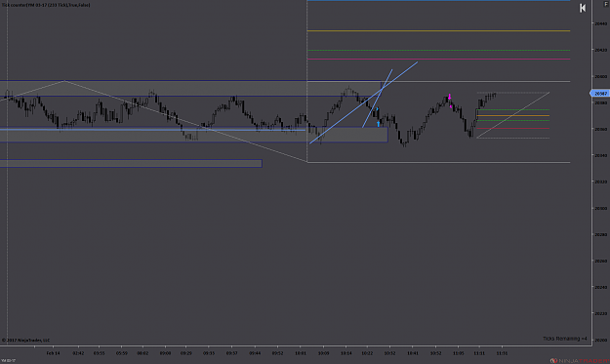610x364 pixels.
Task: Click the 20340 price axis label
Action: point(600,155)
